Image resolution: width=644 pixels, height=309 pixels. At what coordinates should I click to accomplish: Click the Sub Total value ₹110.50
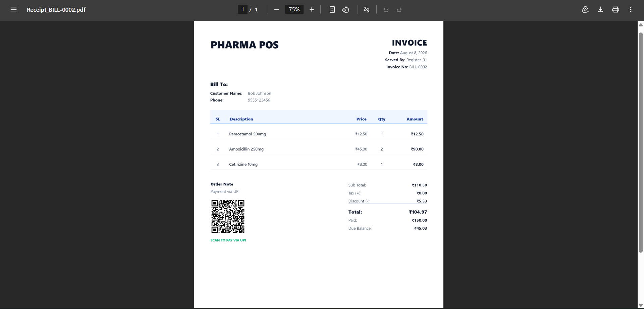[x=419, y=185]
